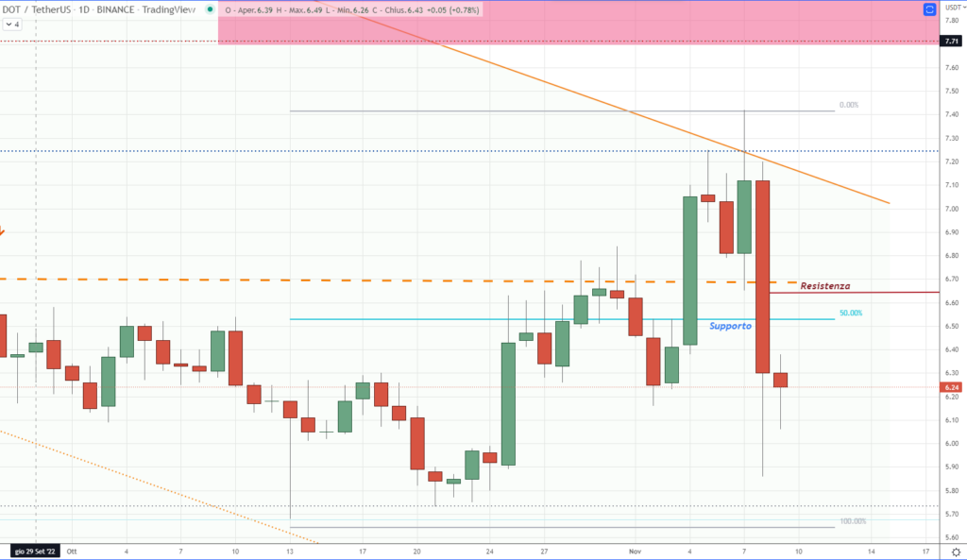Screen dimensions: 967x560
Task: Click the 6.24 current price label
Action: (953, 387)
